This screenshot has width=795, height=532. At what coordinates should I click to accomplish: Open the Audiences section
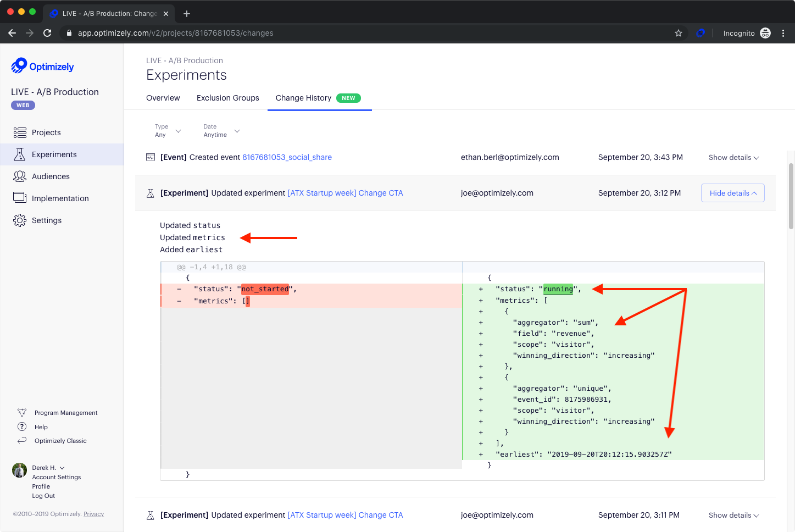[51, 176]
